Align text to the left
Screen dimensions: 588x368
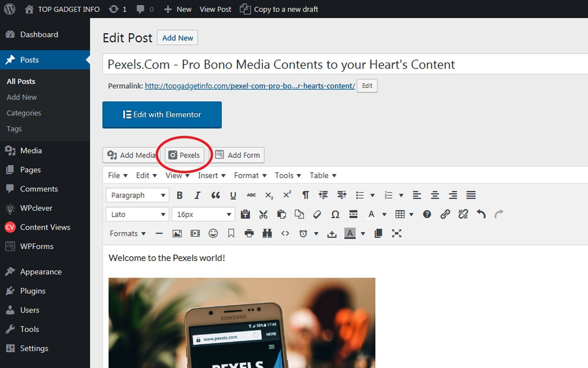point(417,195)
